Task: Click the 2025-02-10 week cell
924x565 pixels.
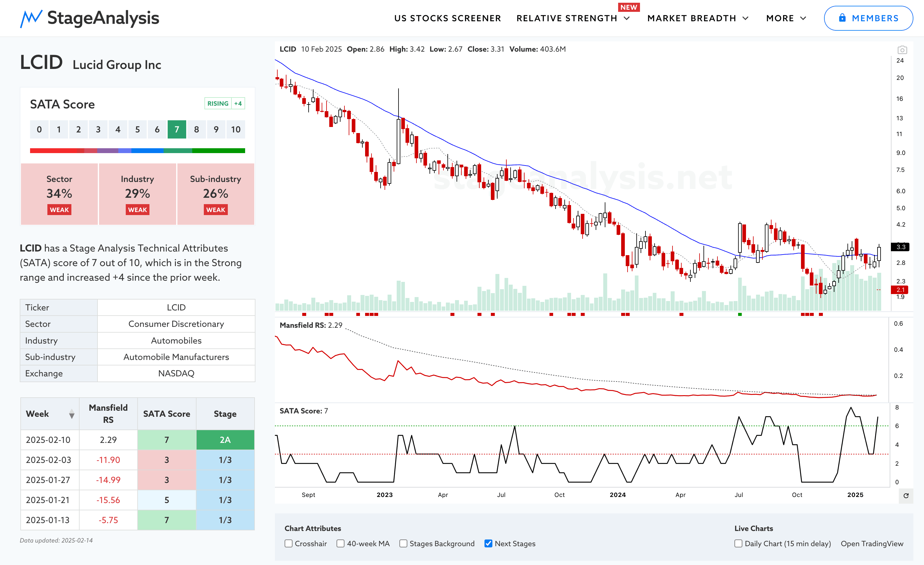Action: tap(50, 440)
